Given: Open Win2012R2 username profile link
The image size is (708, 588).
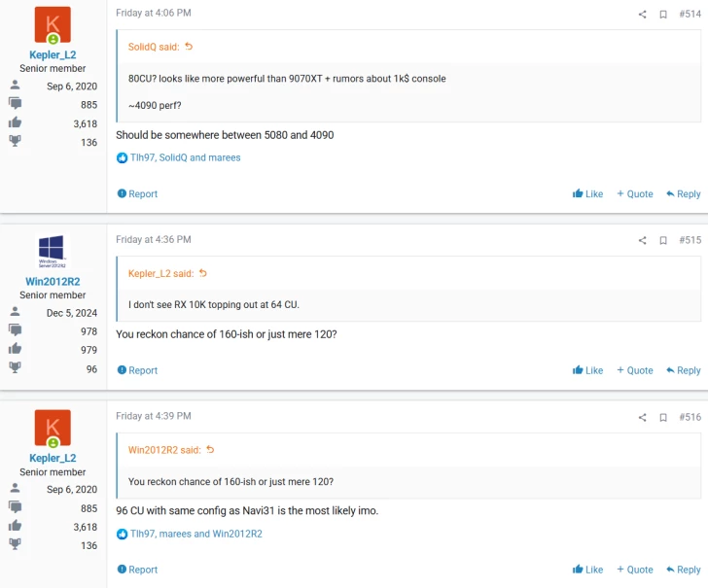Looking at the screenshot, I should point(53,282).
